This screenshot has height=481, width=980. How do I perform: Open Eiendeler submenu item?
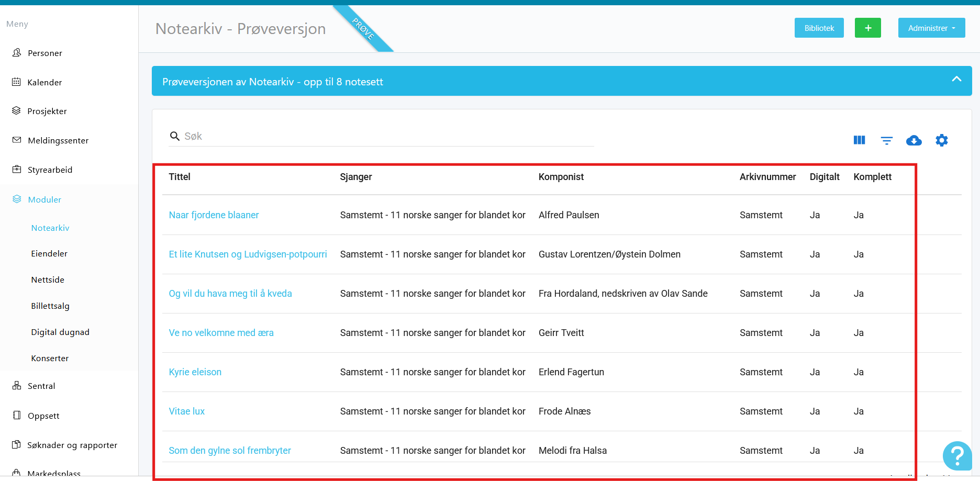[x=49, y=253]
